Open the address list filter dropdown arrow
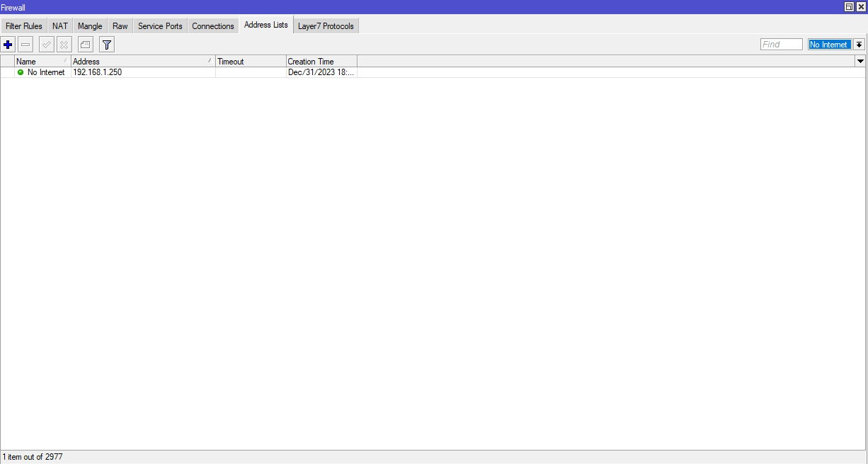868x464 pixels. point(859,45)
